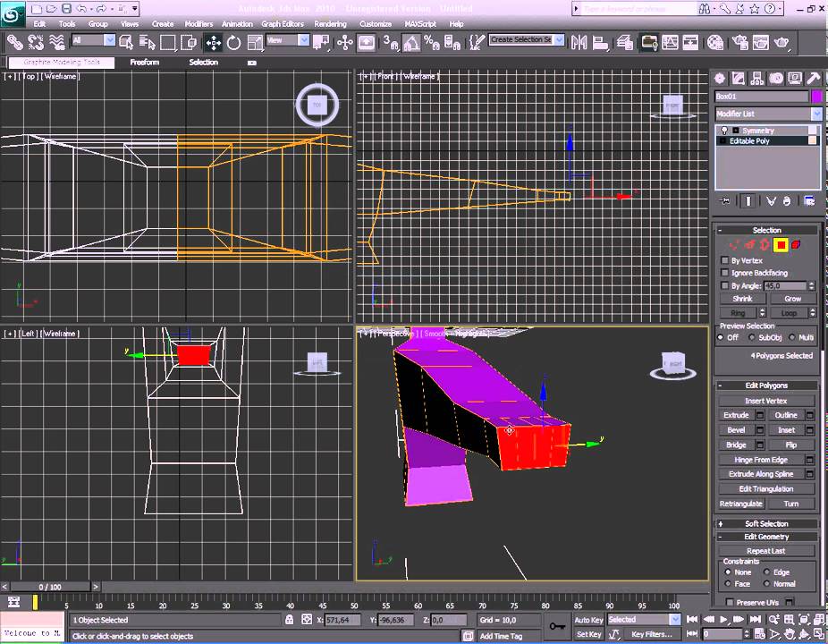Select Multi preview selection radio
The width and height of the screenshot is (828, 644).
tap(791, 337)
